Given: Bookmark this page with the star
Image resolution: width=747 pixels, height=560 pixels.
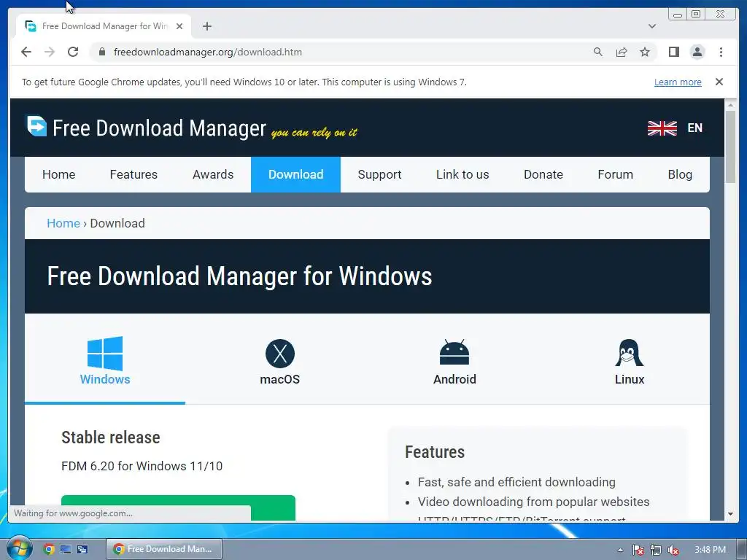Looking at the screenshot, I should pyautogui.click(x=645, y=52).
